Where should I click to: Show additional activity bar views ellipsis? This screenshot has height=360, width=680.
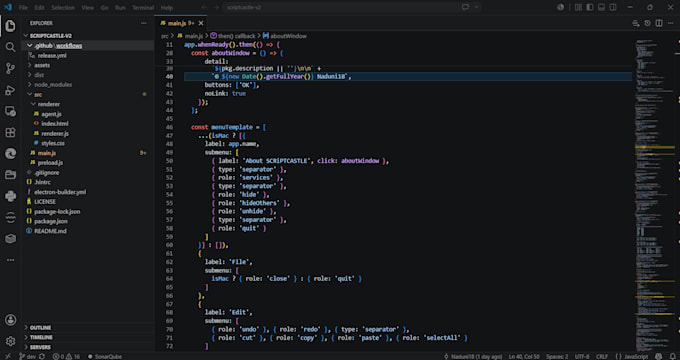10,260
